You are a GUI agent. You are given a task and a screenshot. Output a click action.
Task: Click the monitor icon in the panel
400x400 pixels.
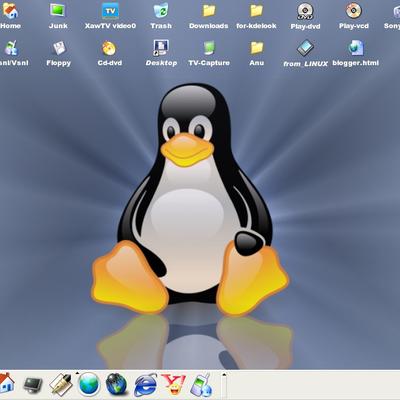33,385
